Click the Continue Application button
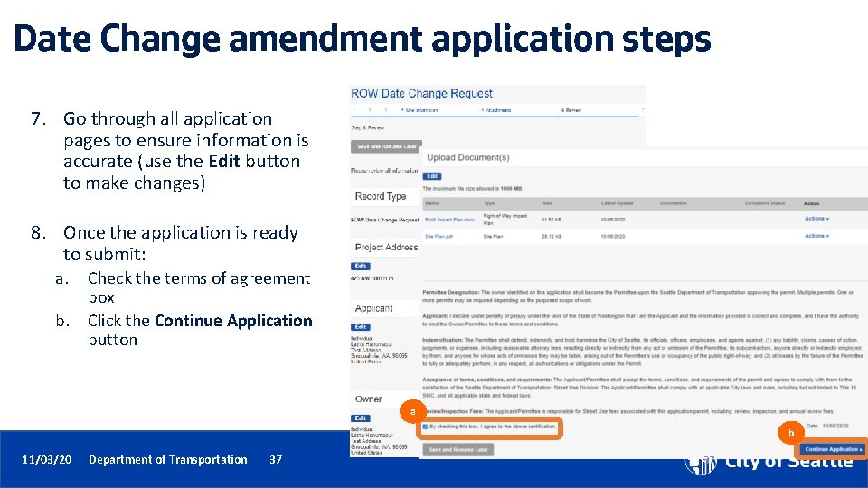Viewport: 868px width, 488px height. [x=833, y=449]
